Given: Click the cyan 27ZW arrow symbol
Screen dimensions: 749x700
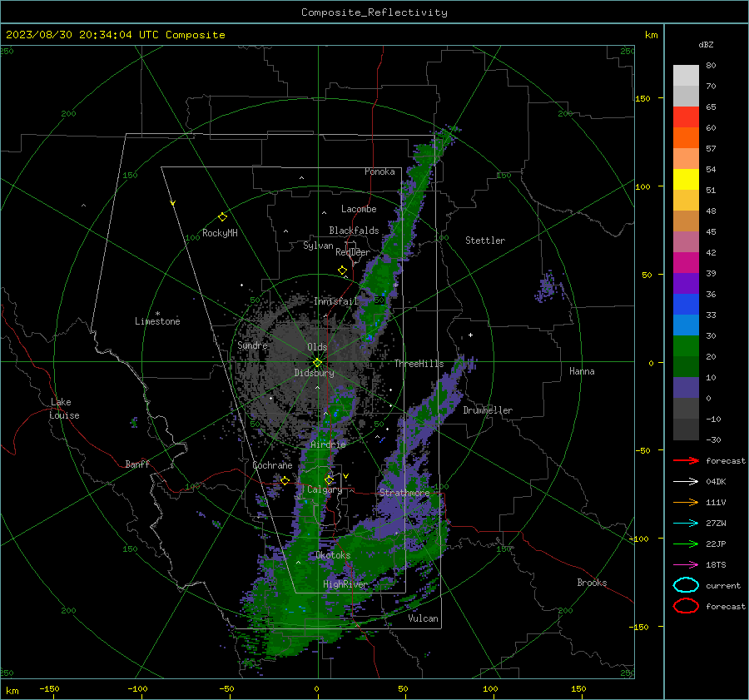Looking at the screenshot, I should pos(686,524).
